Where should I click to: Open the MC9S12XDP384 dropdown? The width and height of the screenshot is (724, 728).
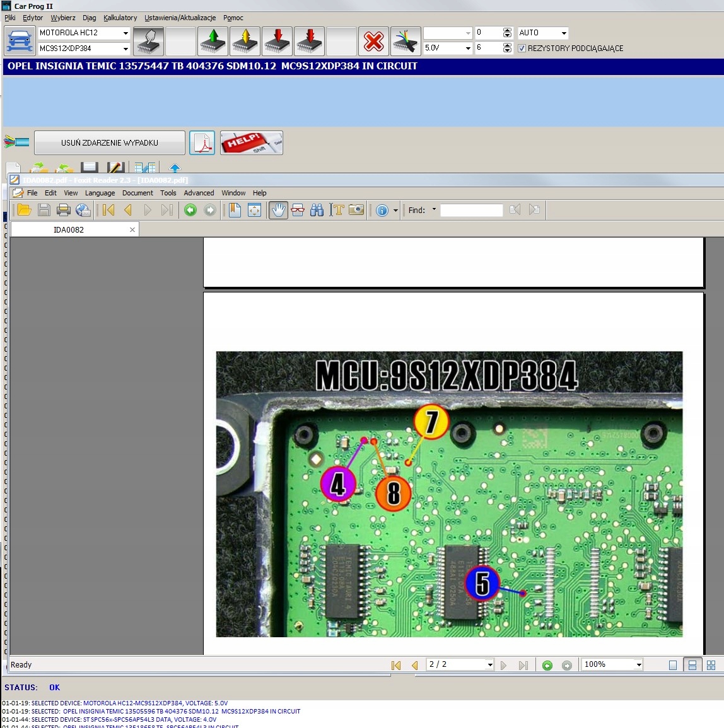coord(126,49)
